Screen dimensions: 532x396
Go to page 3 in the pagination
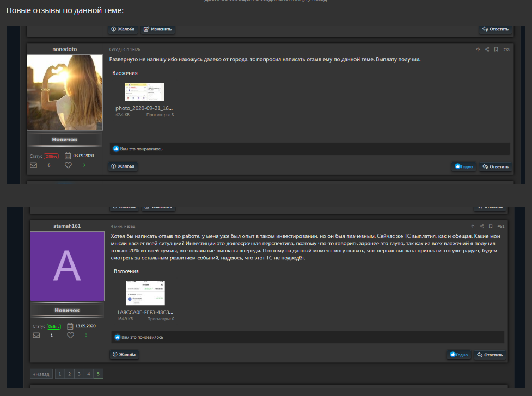click(79, 374)
